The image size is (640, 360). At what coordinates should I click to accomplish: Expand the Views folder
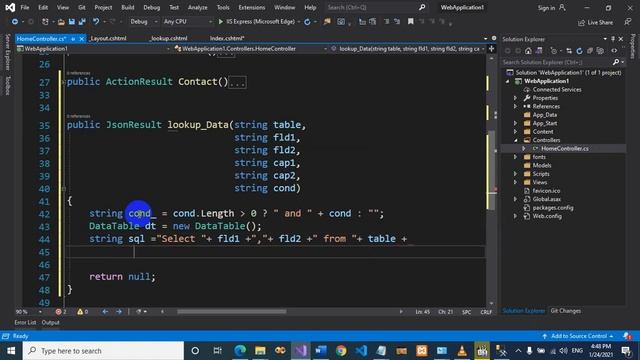516,182
